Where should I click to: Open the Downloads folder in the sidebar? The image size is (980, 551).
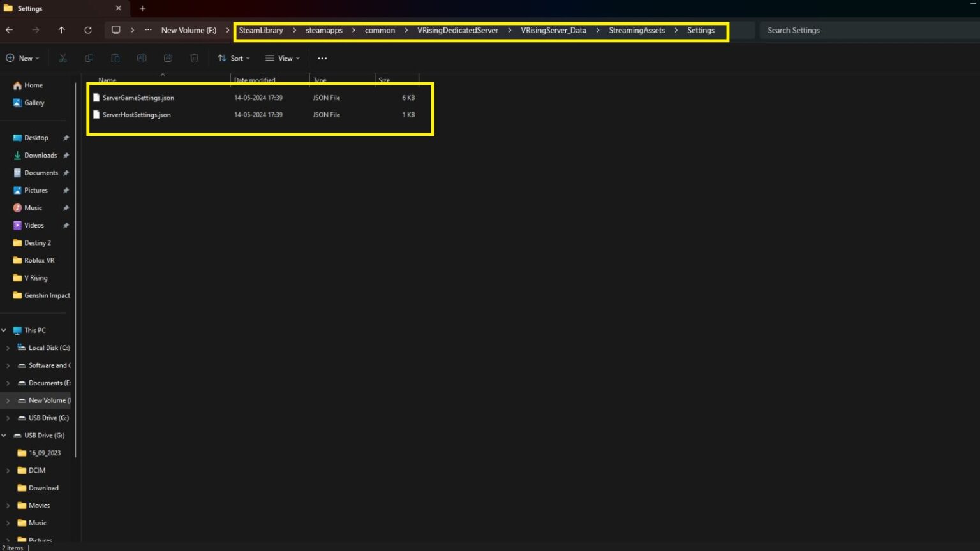40,155
